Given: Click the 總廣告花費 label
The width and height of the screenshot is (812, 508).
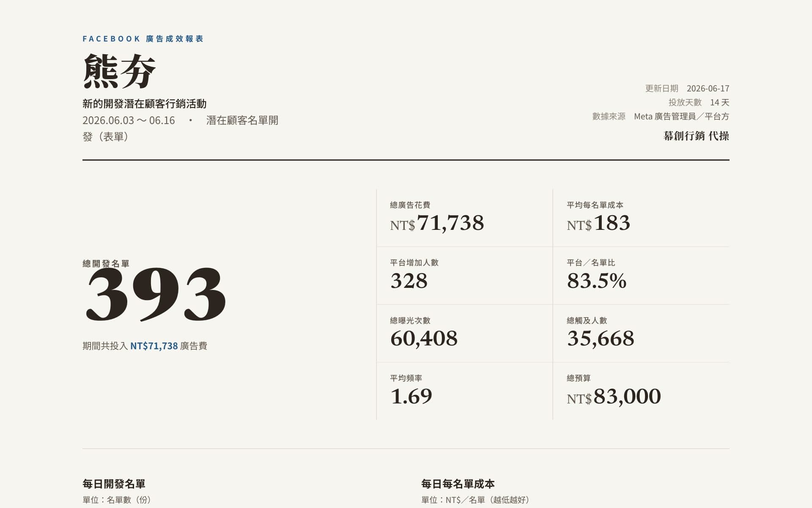Looking at the screenshot, I should click(x=410, y=205).
